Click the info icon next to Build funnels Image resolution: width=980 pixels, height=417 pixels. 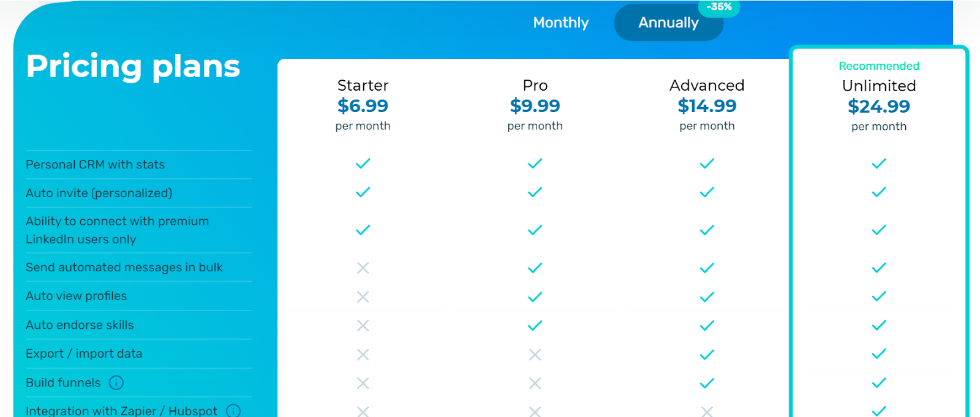click(116, 383)
